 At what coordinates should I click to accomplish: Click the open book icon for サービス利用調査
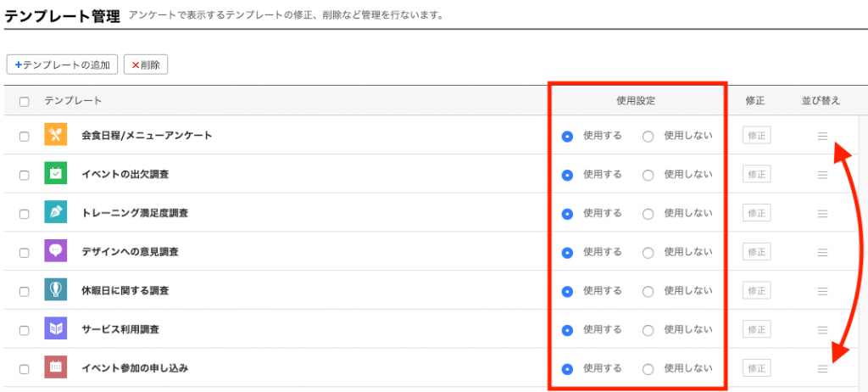[55, 329]
